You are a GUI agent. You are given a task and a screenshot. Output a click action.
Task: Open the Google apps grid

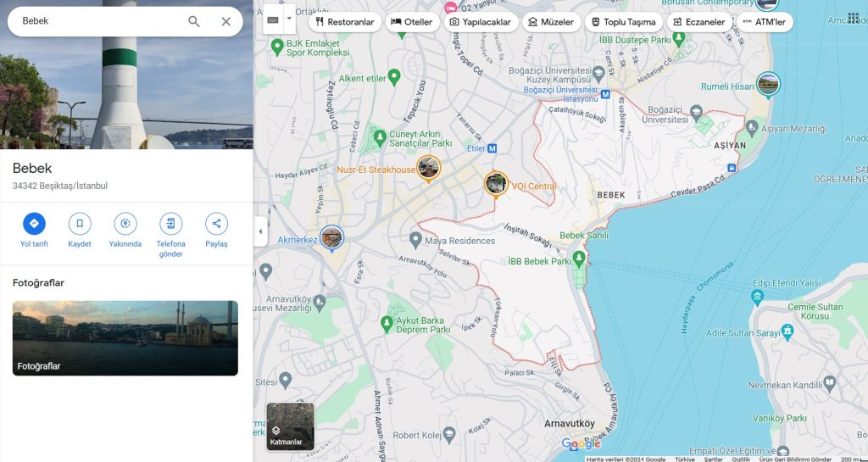(854, 18)
